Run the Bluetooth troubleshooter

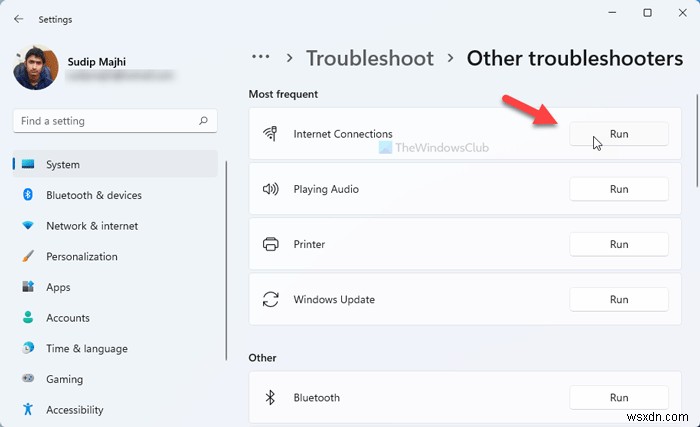point(619,397)
